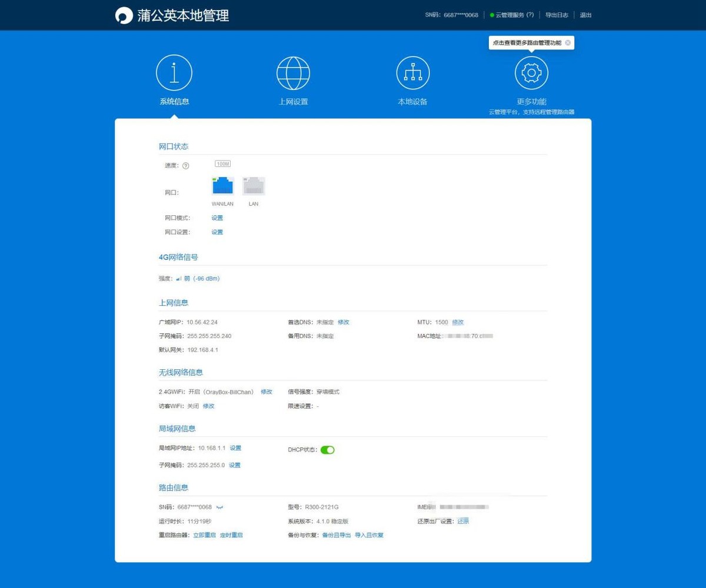The height and width of the screenshot is (588, 706).
Task: Click 还原 to restore factory settings
Action: [x=463, y=521]
